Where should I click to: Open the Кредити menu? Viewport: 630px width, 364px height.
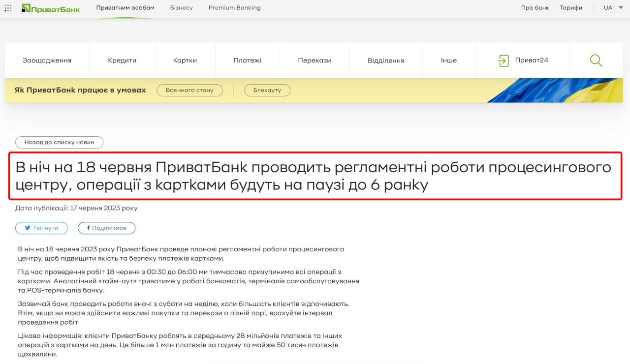(x=122, y=61)
